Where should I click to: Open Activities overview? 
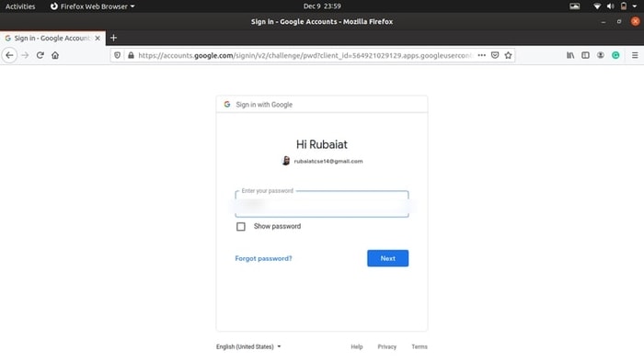pos(20,6)
